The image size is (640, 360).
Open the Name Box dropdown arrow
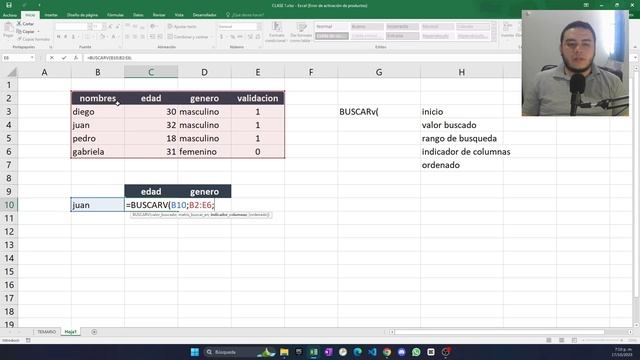(x=32, y=58)
